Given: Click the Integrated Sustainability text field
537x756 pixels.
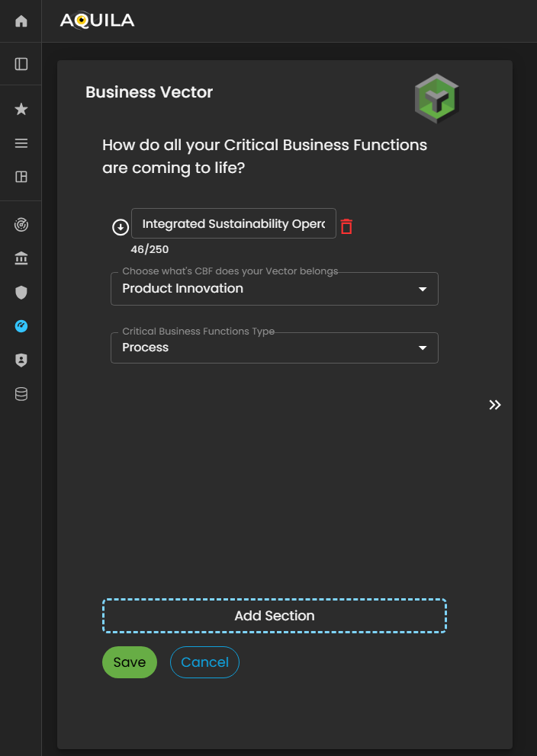Looking at the screenshot, I should pyautogui.click(x=233, y=224).
